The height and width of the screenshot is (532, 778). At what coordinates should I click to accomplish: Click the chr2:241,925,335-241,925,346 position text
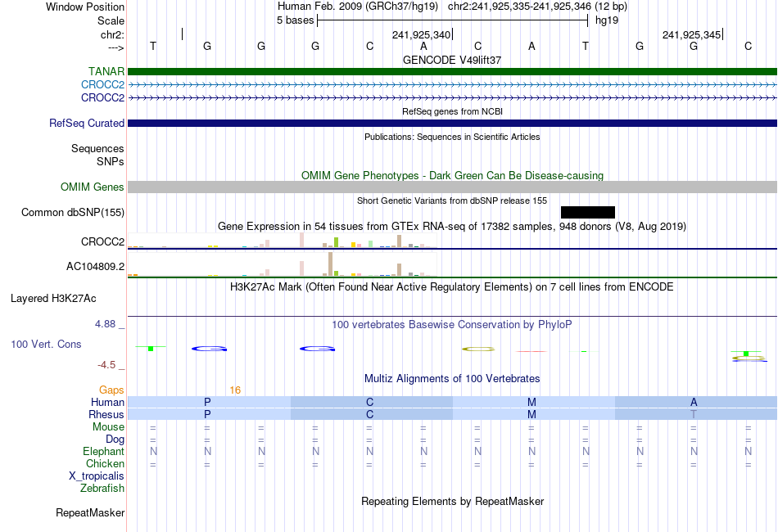click(519, 7)
